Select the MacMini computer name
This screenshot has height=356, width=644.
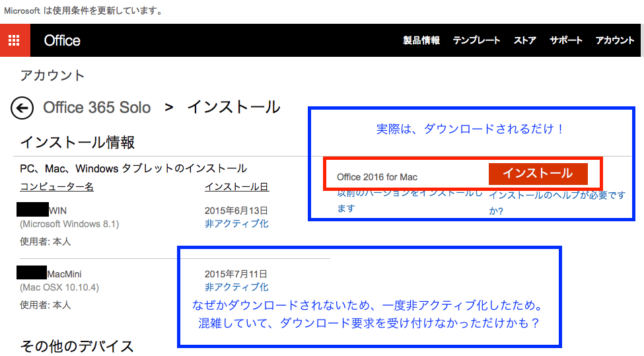(64, 274)
